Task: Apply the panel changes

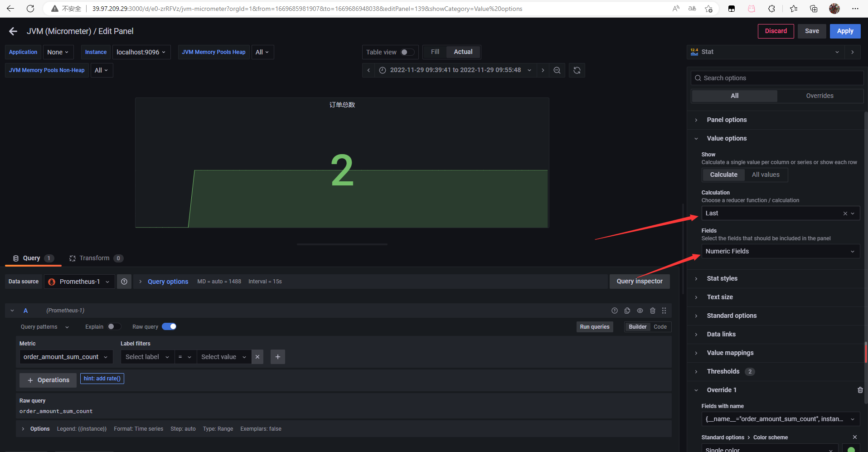Action: 845,31
